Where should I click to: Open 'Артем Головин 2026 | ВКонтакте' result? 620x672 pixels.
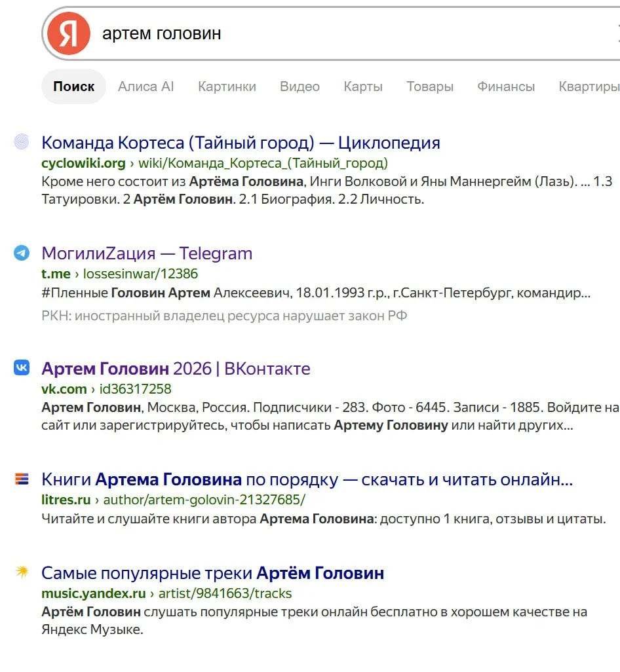(176, 369)
